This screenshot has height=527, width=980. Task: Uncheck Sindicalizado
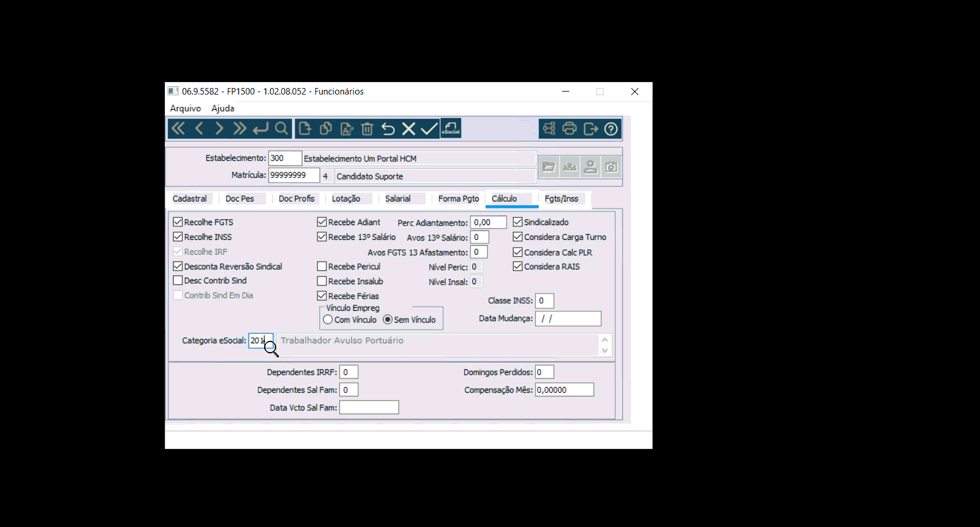518,222
